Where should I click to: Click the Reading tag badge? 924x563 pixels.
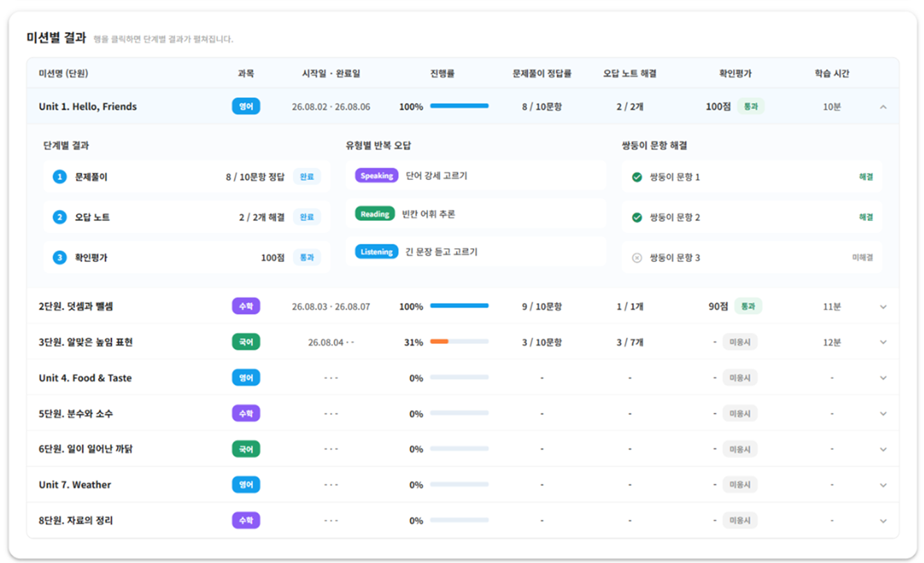click(375, 214)
